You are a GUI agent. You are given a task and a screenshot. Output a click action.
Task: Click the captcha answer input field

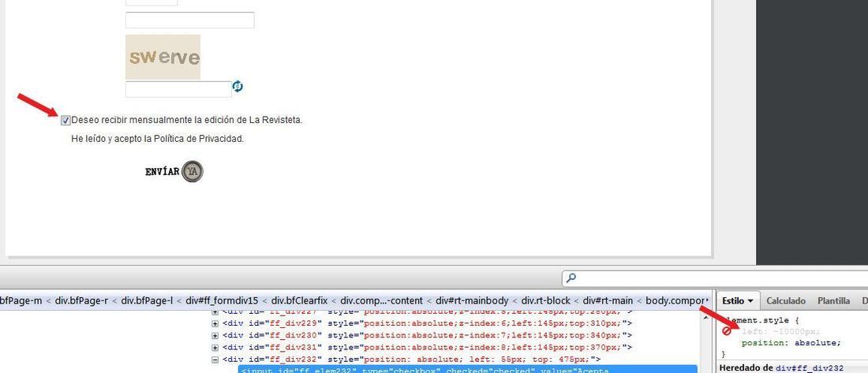178,89
